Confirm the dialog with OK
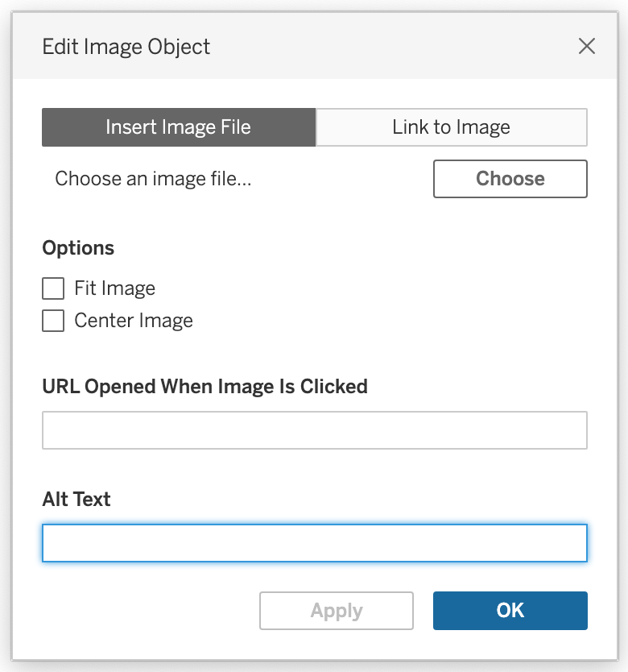 pos(510,611)
